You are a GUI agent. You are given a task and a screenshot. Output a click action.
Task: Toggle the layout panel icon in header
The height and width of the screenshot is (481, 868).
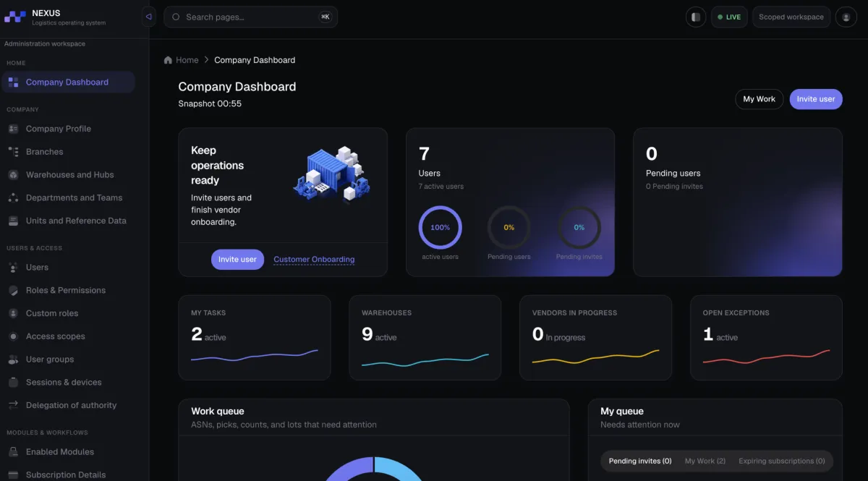(696, 17)
